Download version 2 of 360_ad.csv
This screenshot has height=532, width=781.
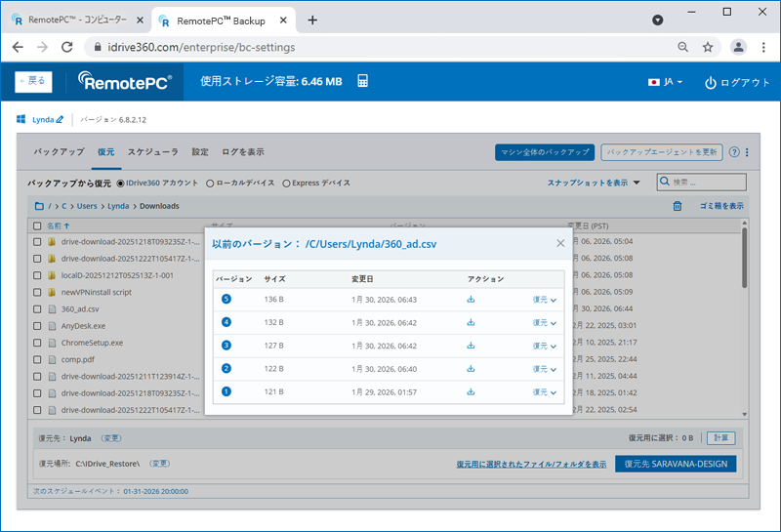(x=471, y=369)
